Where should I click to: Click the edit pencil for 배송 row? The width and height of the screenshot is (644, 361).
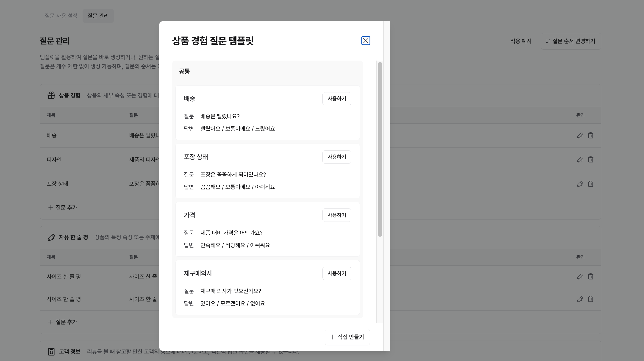click(580, 136)
